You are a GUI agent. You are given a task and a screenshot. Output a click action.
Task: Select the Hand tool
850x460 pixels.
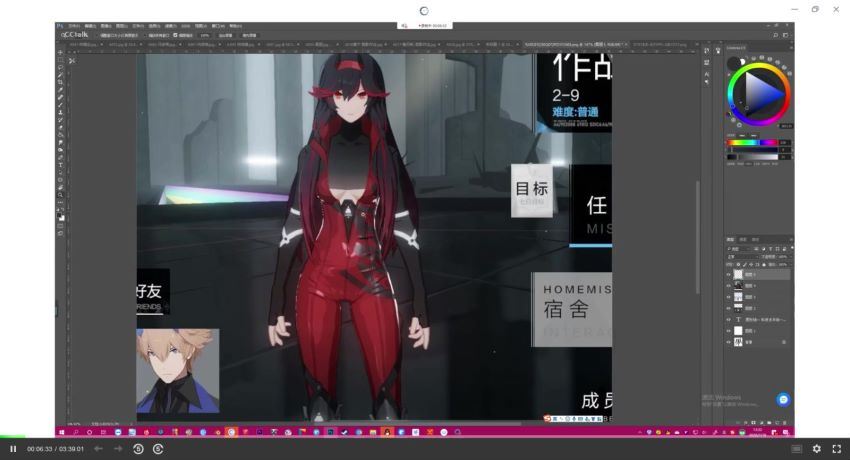click(60, 187)
